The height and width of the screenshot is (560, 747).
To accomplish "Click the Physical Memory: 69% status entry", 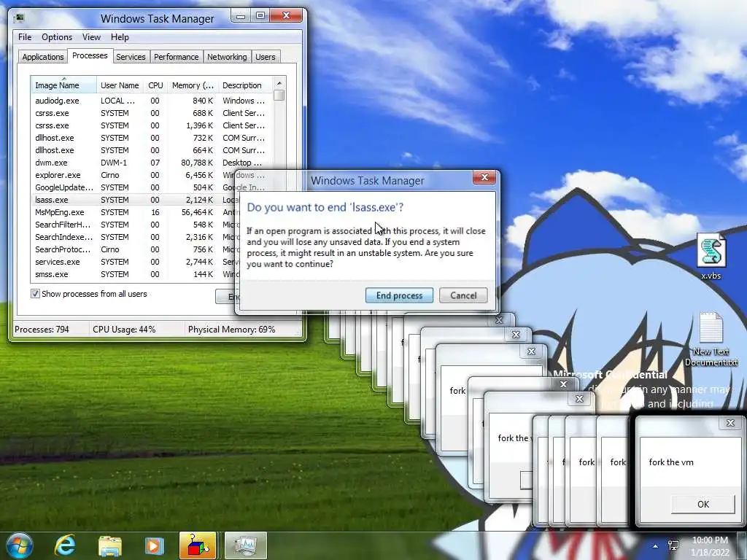I will 231,330.
